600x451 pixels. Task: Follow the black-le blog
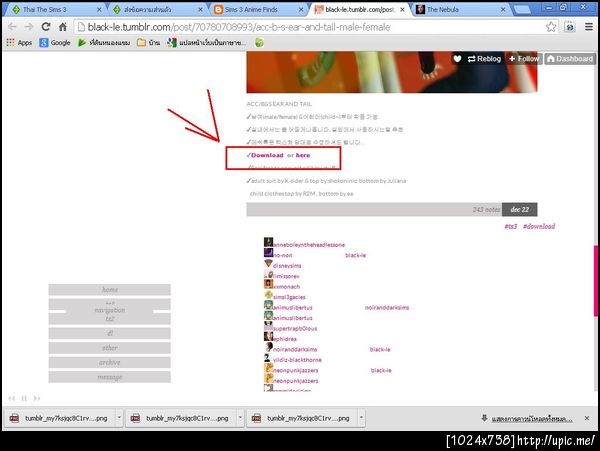click(x=524, y=59)
